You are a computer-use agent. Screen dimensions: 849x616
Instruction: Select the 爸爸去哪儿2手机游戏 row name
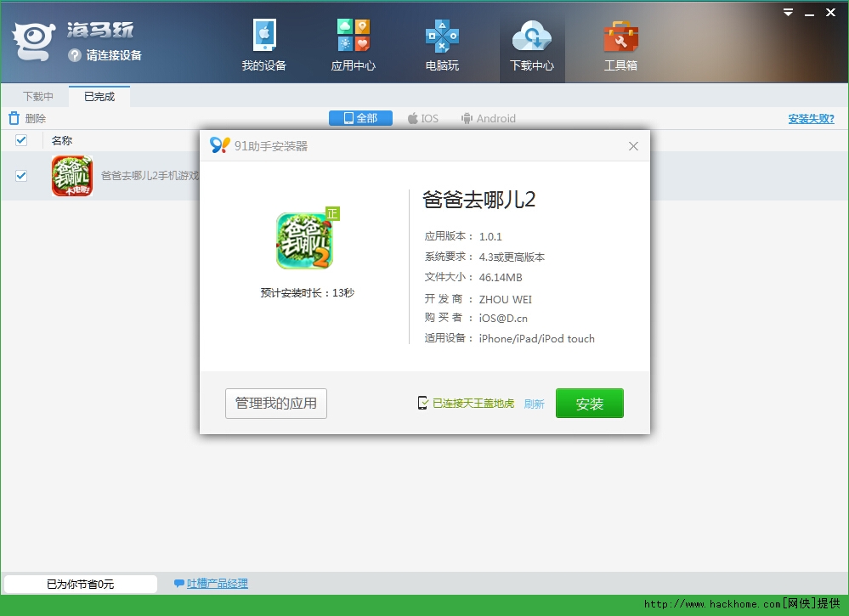(x=150, y=175)
